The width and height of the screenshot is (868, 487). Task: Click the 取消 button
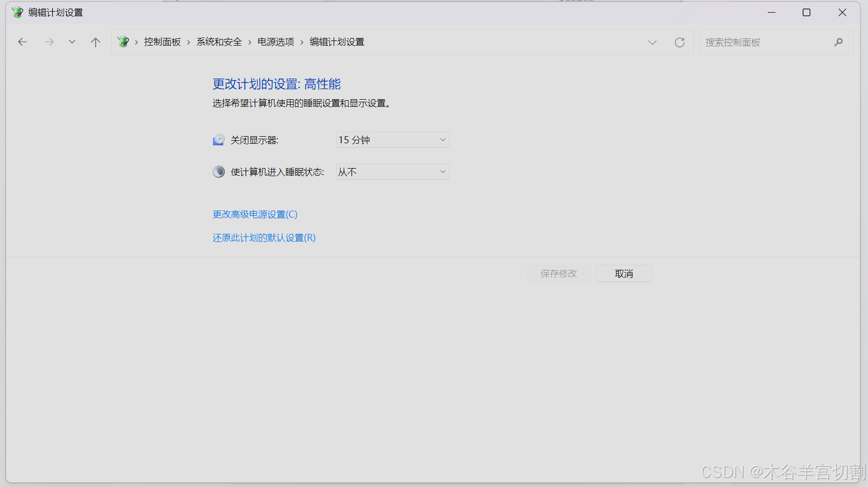624,273
